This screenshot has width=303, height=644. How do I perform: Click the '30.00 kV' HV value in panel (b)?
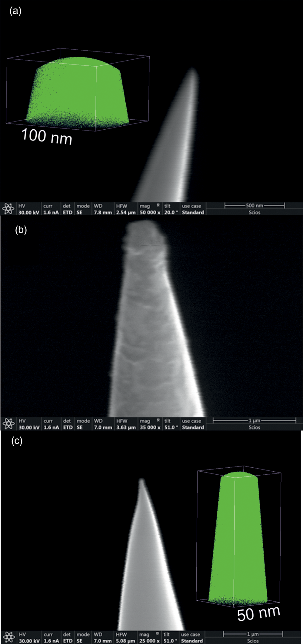click(x=29, y=427)
